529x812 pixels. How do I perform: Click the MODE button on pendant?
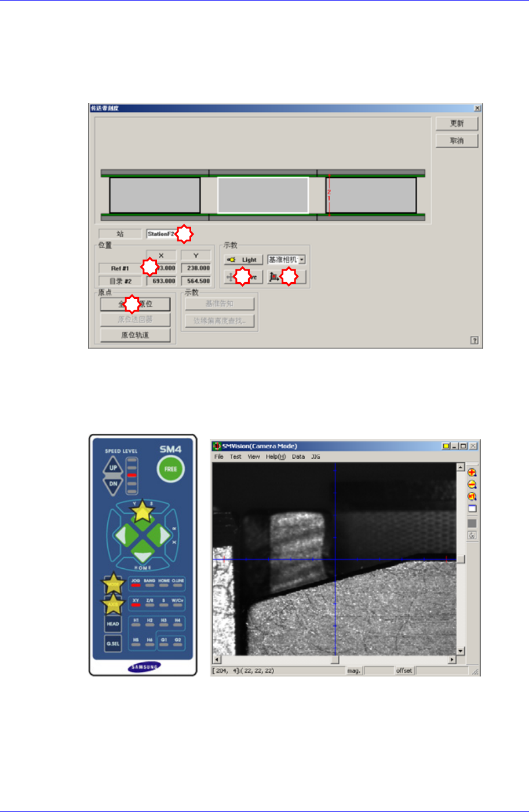click(x=113, y=585)
